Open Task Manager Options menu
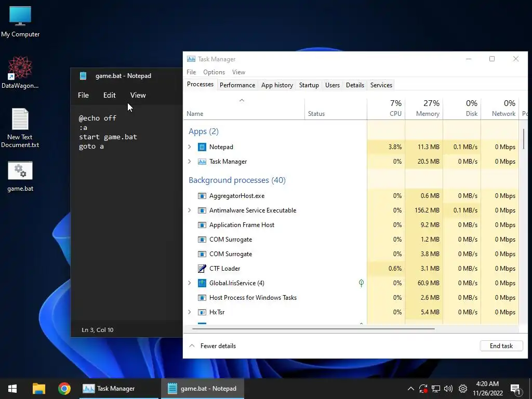532x399 pixels. pyautogui.click(x=214, y=72)
